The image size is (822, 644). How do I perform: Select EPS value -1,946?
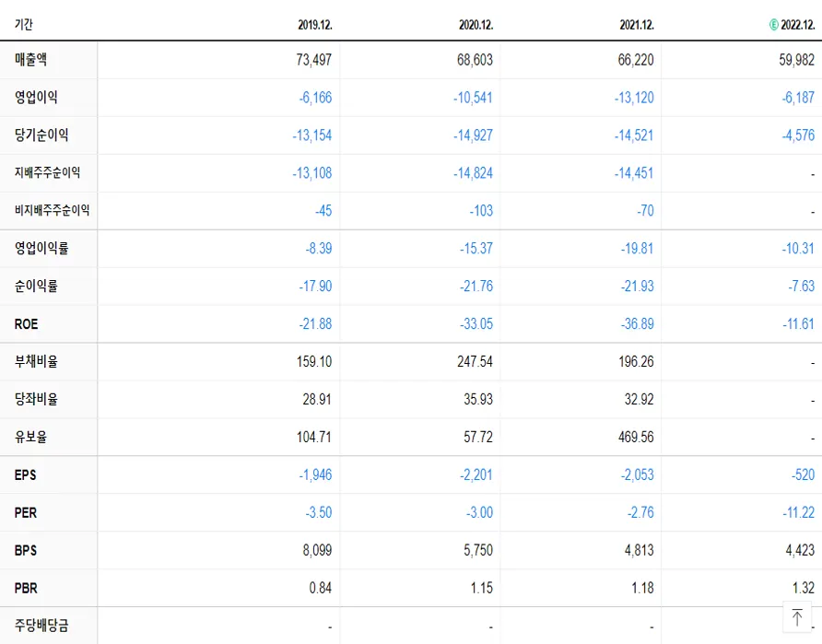[315, 474]
